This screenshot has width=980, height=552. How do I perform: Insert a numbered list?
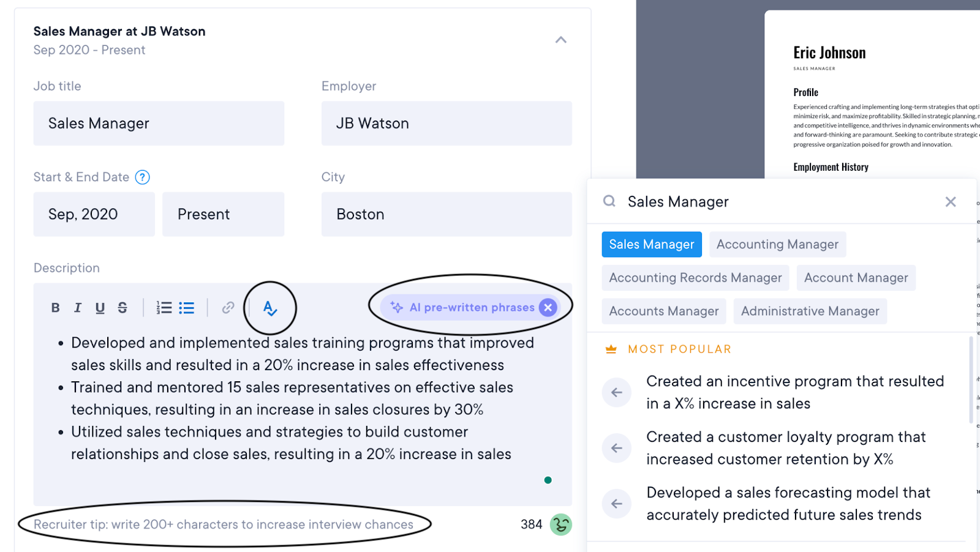click(164, 308)
